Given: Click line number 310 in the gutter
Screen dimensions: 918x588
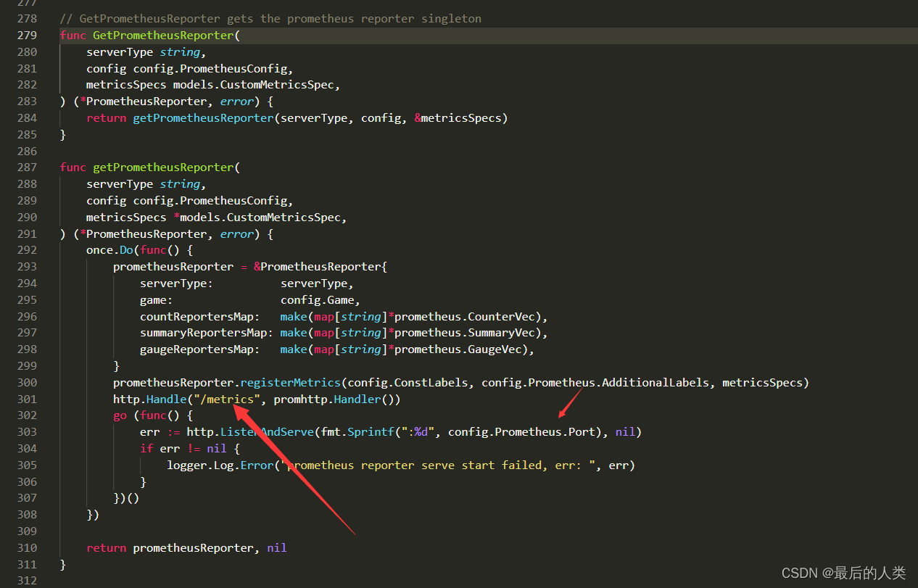Looking at the screenshot, I should point(27,547).
